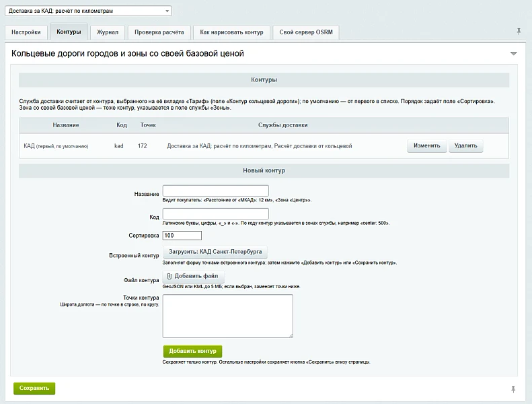The height and width of the screenshot is (404, 532).
Task: Open the Как нарисовать контур tab
Action: click(x=231, y=32)
